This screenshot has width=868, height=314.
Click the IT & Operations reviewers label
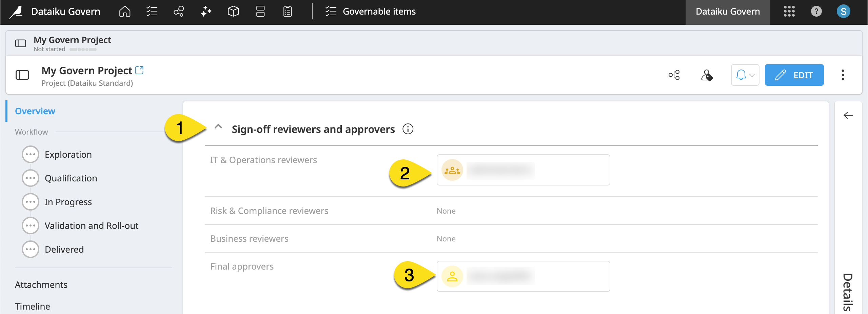tap(263, 160)
